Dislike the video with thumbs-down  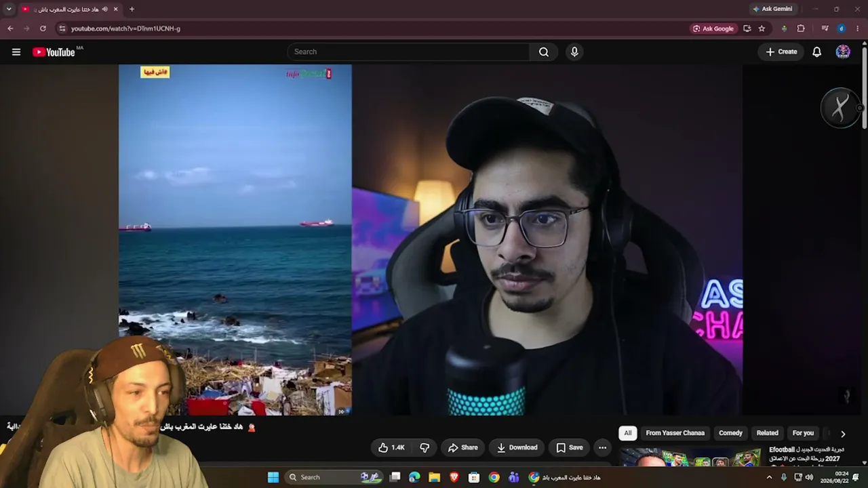tap(425, 447)
